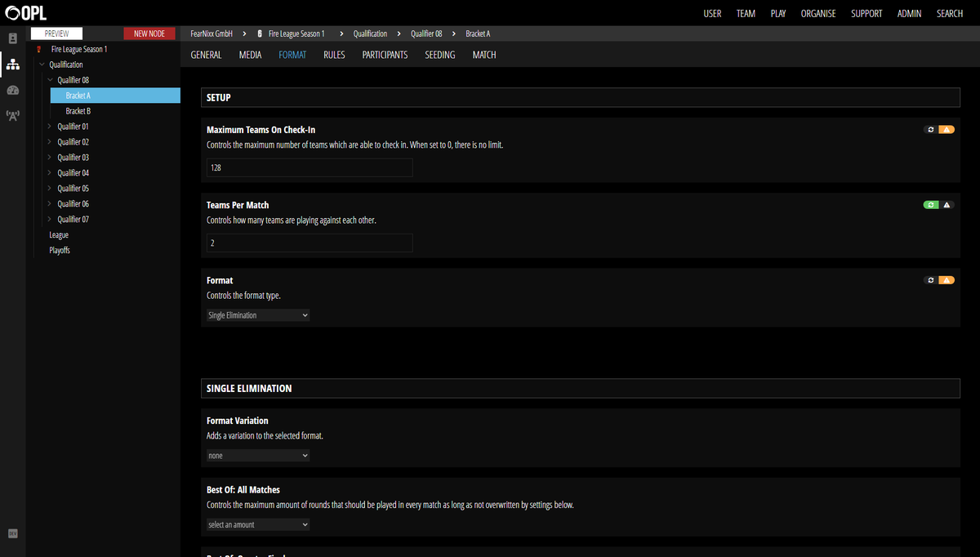The height and width of the screenshot is (557, 980).
Task: Click the Fire League Season 1 flame icon in tree
Action: coord(40,49)
